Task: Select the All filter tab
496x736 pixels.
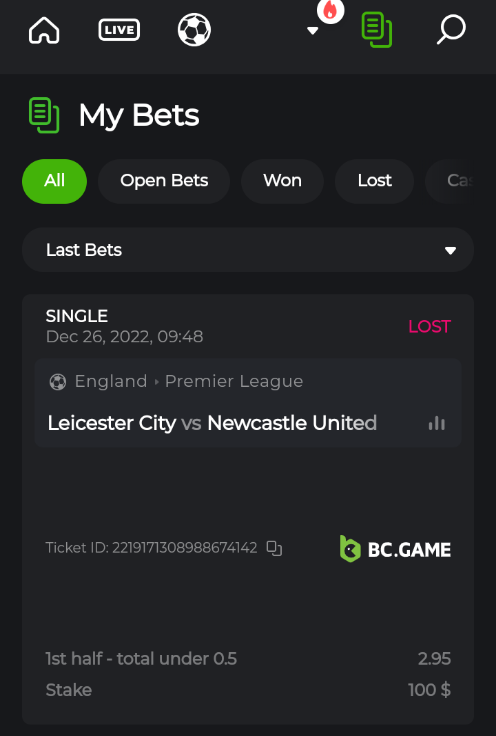Action: (x=54, y=181)
